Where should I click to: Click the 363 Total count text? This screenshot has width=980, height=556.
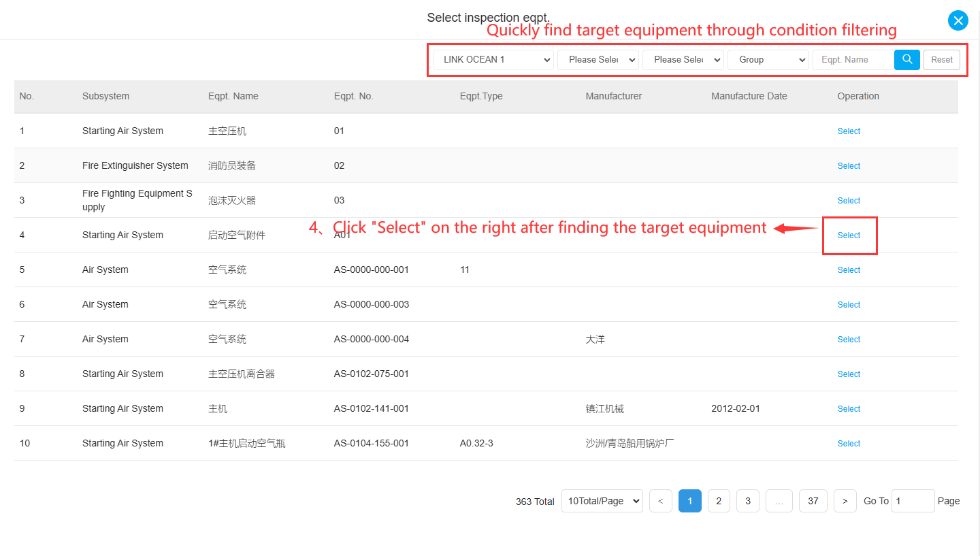tap(535, 502)
